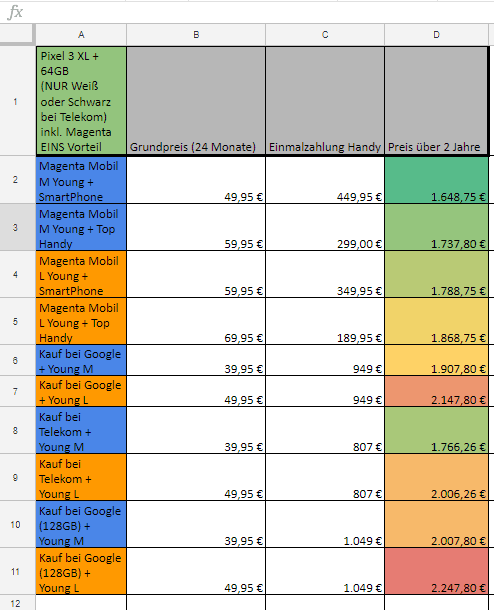
Task: Select row 6 header
Action: pyautogui.click(x=17, y=360)
